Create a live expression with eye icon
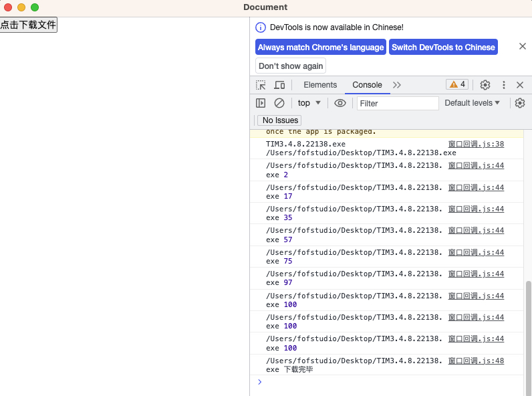This screenshot has width=532, height=396. click(340, 103)
